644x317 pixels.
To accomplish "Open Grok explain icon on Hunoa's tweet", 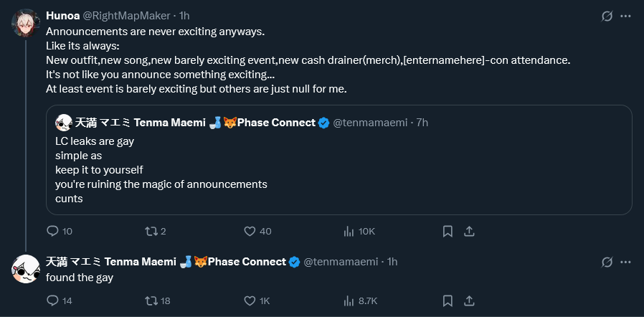I will (x=607, y=16).
